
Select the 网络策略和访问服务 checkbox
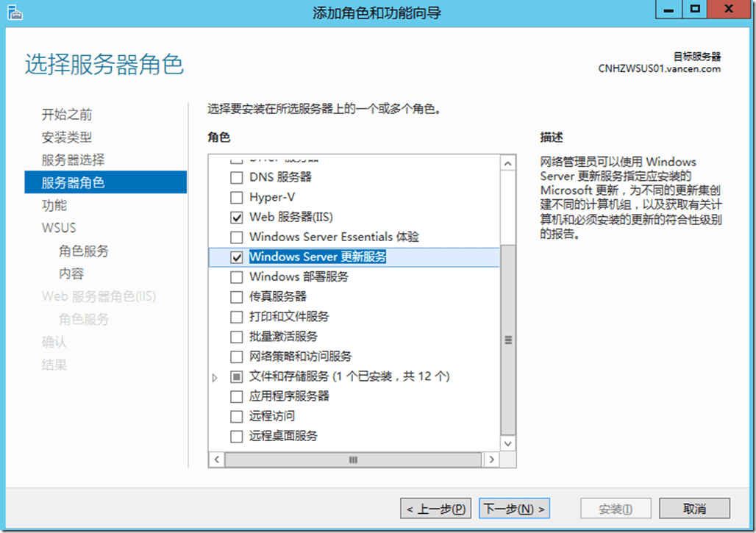(236, 357)
